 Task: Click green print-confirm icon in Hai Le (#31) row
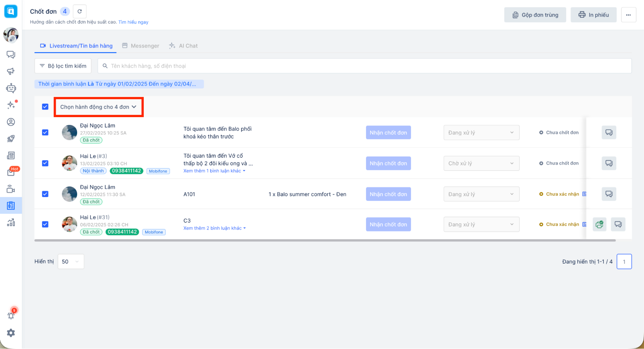click(599, 224)
